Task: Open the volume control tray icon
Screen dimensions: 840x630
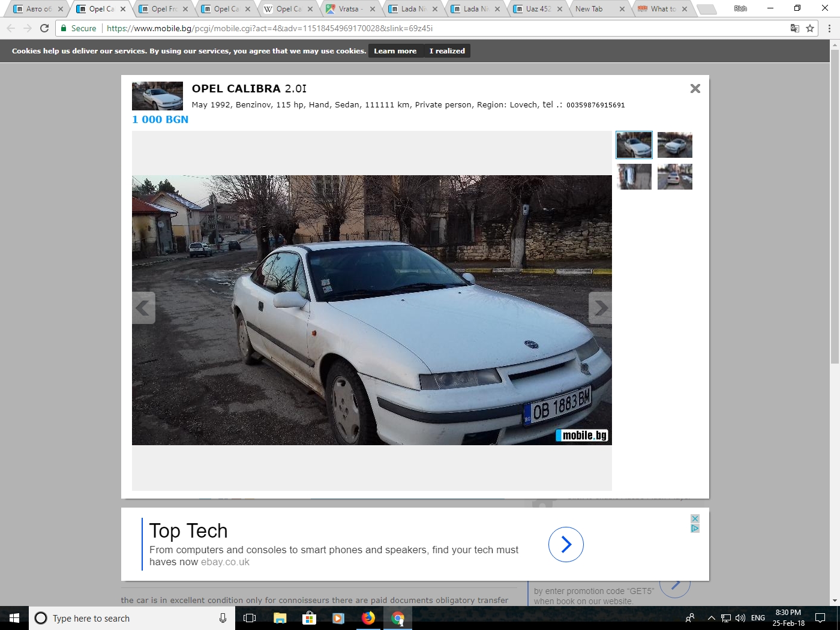Action: (740, 618)
